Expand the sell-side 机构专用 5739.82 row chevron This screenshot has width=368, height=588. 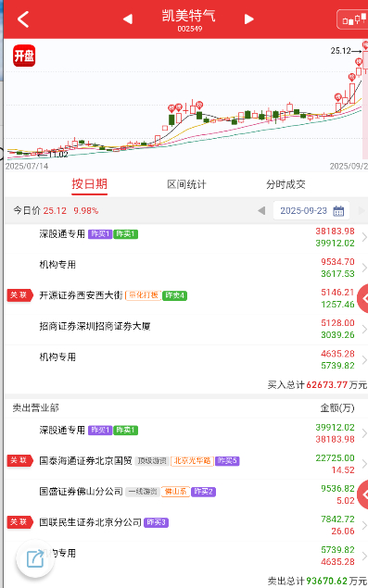(x=364, y=556)
